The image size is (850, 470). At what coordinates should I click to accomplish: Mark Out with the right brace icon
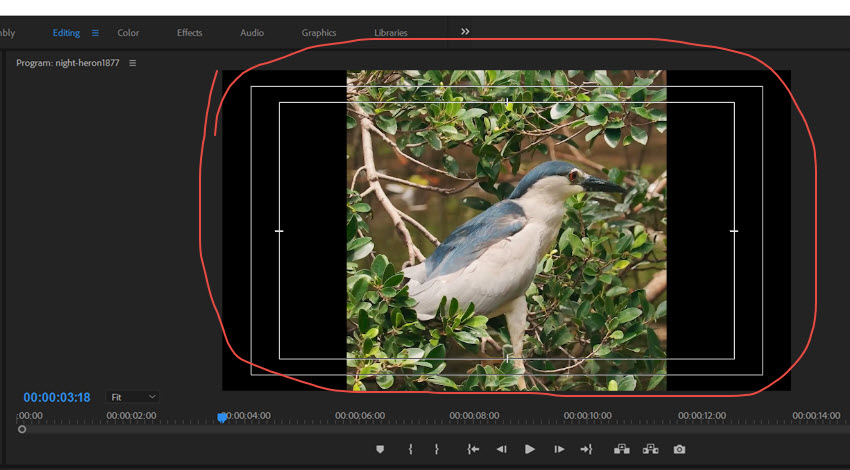[436, 449]
